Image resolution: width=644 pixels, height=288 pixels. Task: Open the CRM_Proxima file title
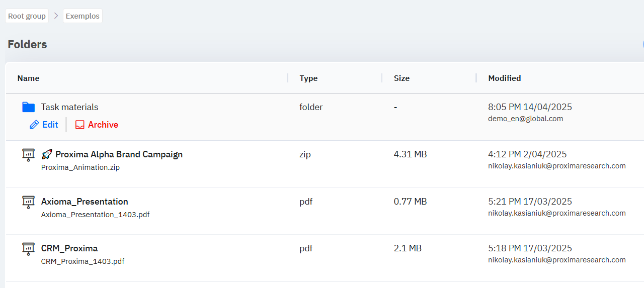coord(69,248)
